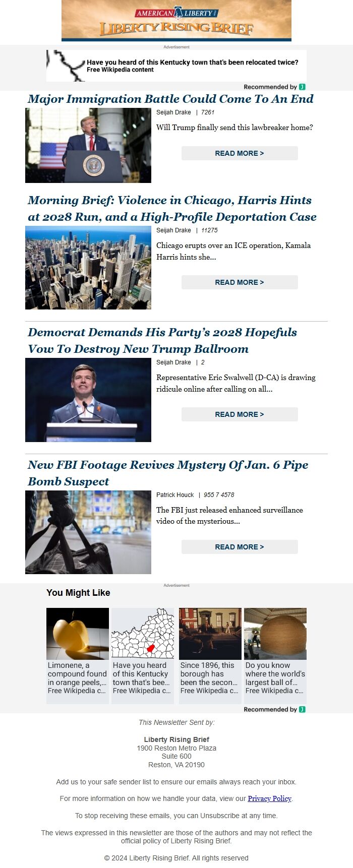Screen dimensions: 353x868
Task: Click the top Recommended by badge icon
Action: click(x=302, y=87)
